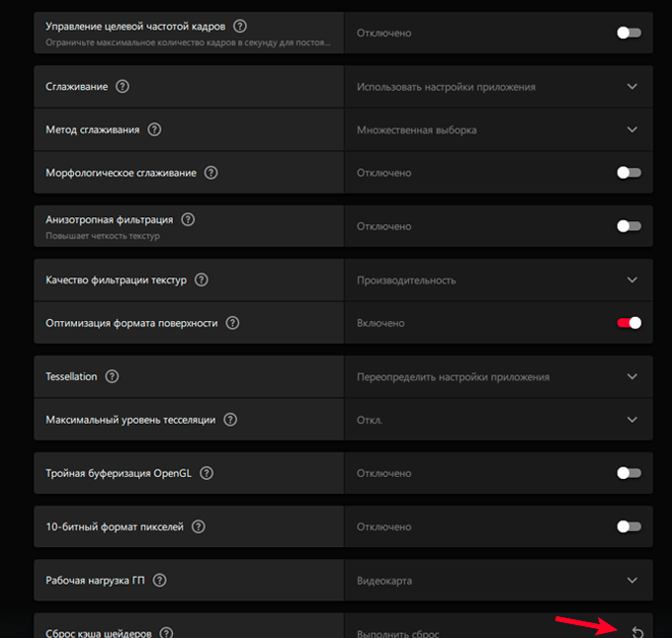Click help icon for Качество фильтрации текстур
Screen dimensions: 672x638
(x=202, y=280)
